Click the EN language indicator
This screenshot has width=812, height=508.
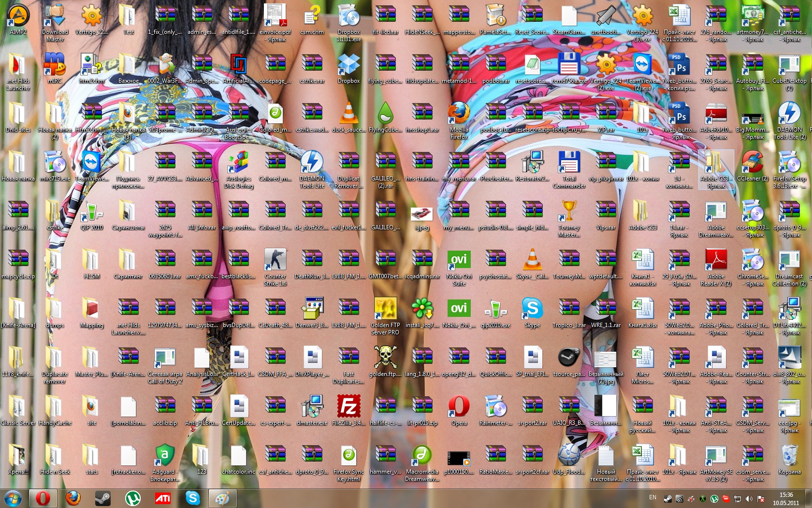tap(652, 497)
